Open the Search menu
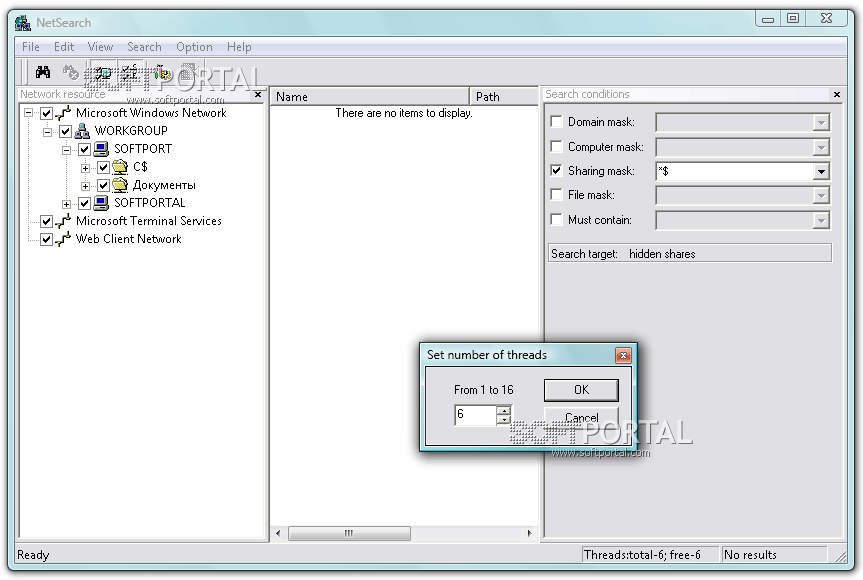This screenshot has width=863, height=580. [144, 47]
